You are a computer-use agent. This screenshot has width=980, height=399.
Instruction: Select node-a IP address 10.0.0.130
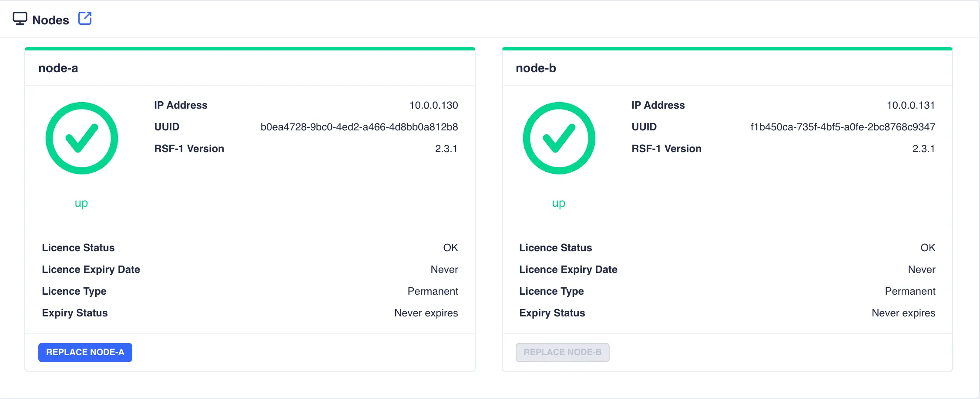coord(433,105)
